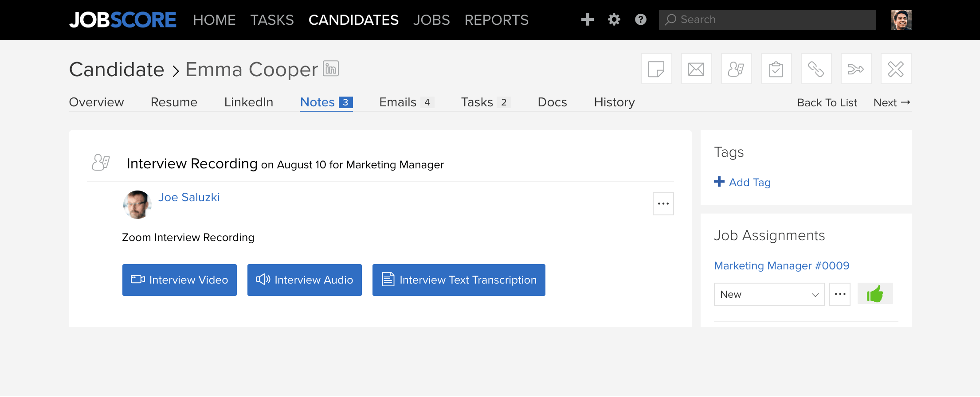Click the forward arrow share icon
This screenshot has width=980, height=397.
pos(856,69)
